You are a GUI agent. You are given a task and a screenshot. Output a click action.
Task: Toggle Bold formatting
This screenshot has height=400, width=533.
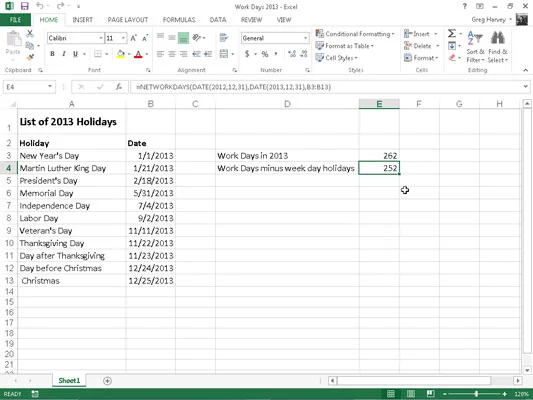[52, 54]
